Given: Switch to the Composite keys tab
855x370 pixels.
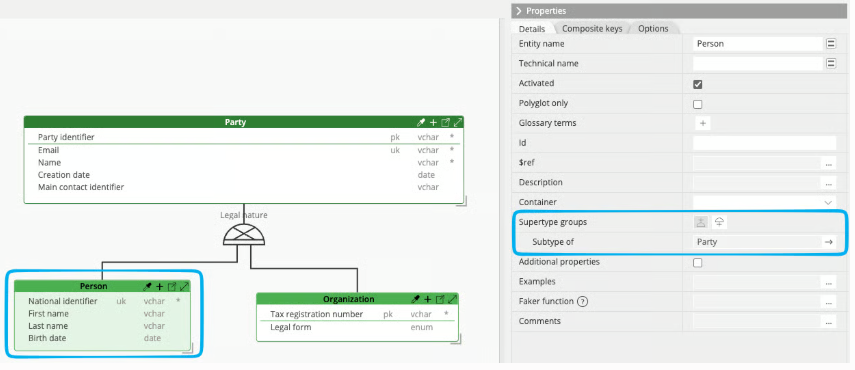Looking at the screenshot, I should 592,29.
